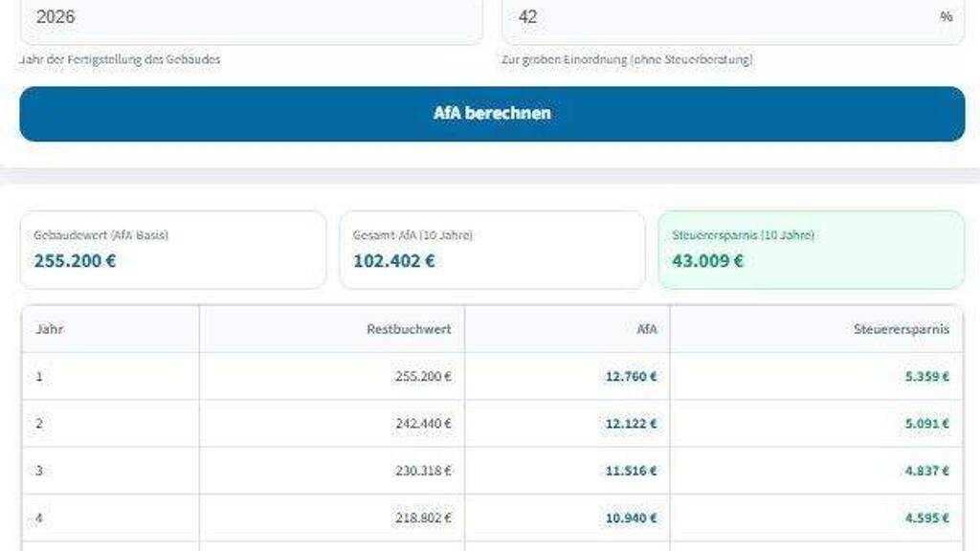
Task: Select the 5.359 € tax saving value
Action: point(926,377)
